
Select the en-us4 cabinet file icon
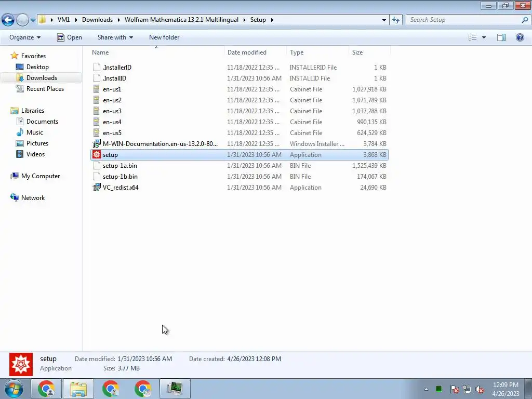[x=97, y=122]
